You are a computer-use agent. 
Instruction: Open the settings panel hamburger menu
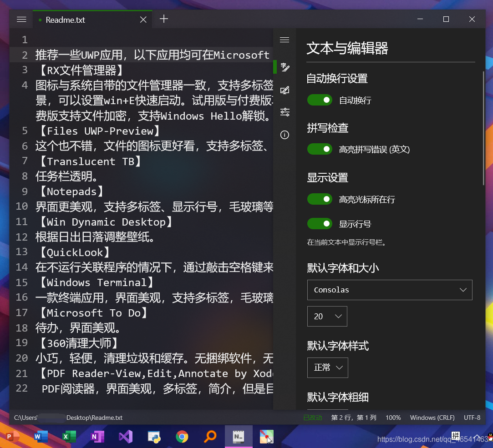pyautogui.click(x=285, y=40)
